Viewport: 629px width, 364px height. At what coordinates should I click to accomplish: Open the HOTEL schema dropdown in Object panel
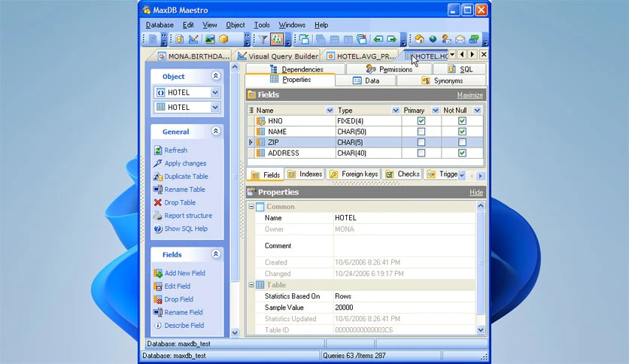215,93
